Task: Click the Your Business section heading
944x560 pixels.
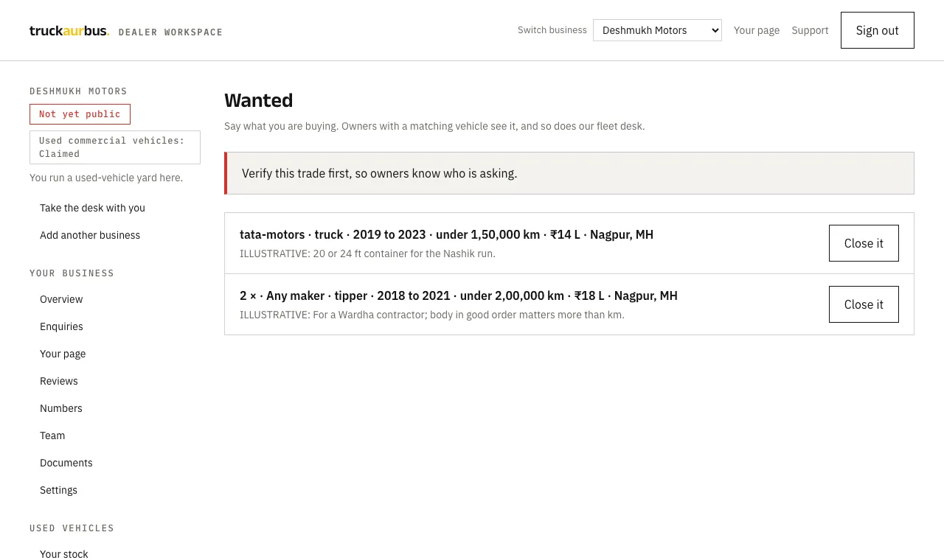Action: (x=72, y=273)
